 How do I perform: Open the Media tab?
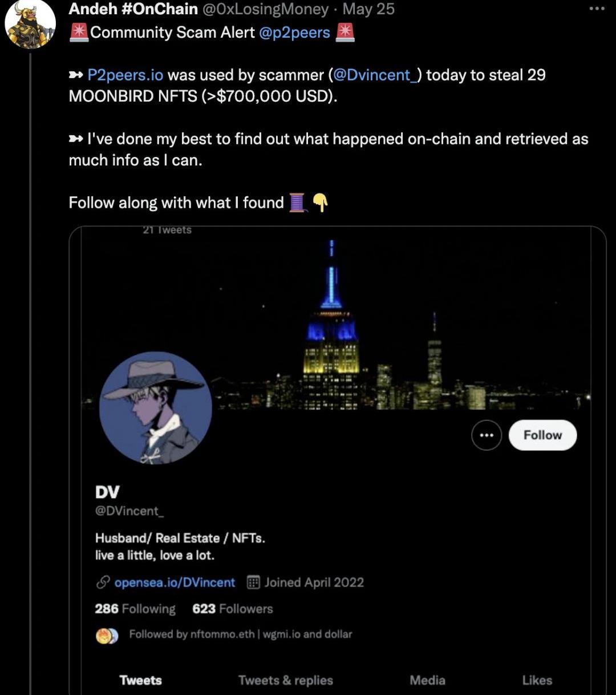coord(427,680)
